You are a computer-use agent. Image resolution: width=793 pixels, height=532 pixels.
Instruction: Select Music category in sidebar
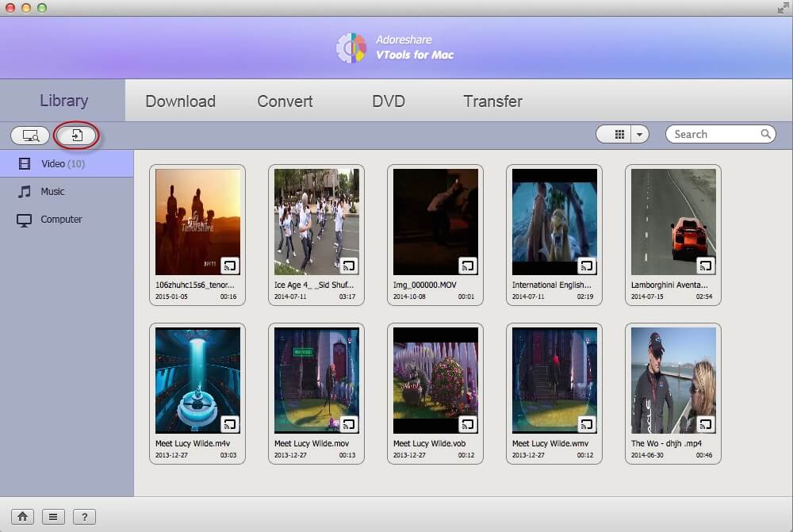coord(67,191)
